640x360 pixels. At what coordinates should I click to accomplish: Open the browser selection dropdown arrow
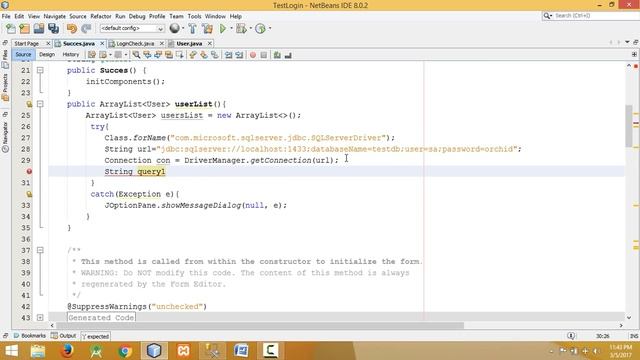182,29
